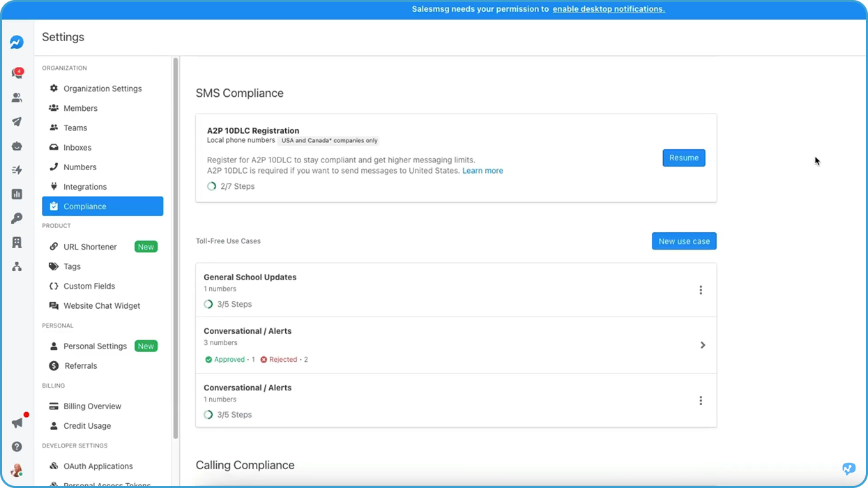868x488 pixels.
Task: Enable desktop notifications from the banner
Action: [608, 8]
